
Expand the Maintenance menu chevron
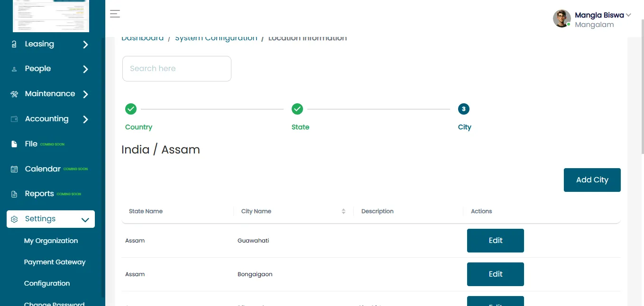coord(85,94)
